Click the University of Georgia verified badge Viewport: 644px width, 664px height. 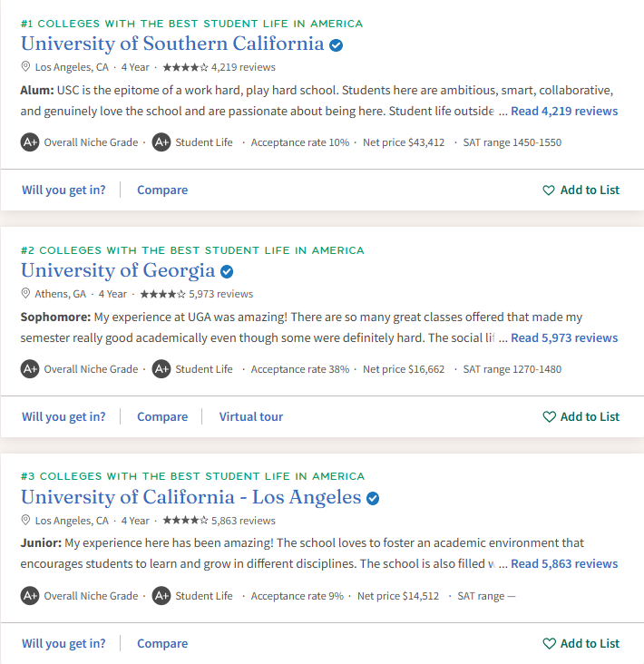(227, 271)
